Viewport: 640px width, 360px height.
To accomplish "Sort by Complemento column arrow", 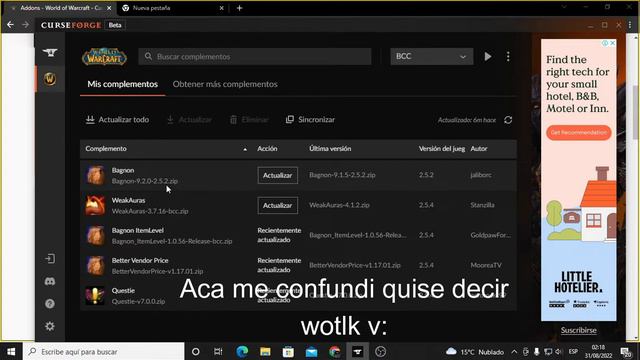I will click(245, 149).
